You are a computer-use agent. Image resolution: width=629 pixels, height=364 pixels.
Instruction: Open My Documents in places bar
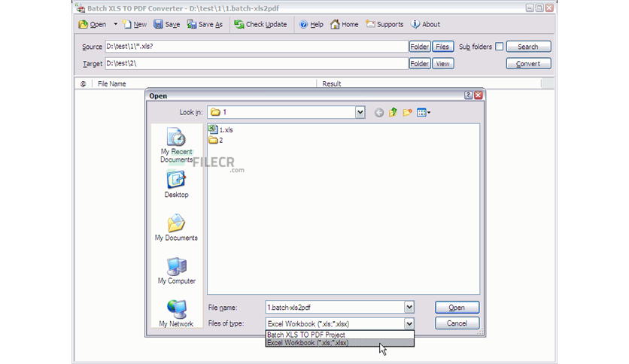(x=177, y=228)
